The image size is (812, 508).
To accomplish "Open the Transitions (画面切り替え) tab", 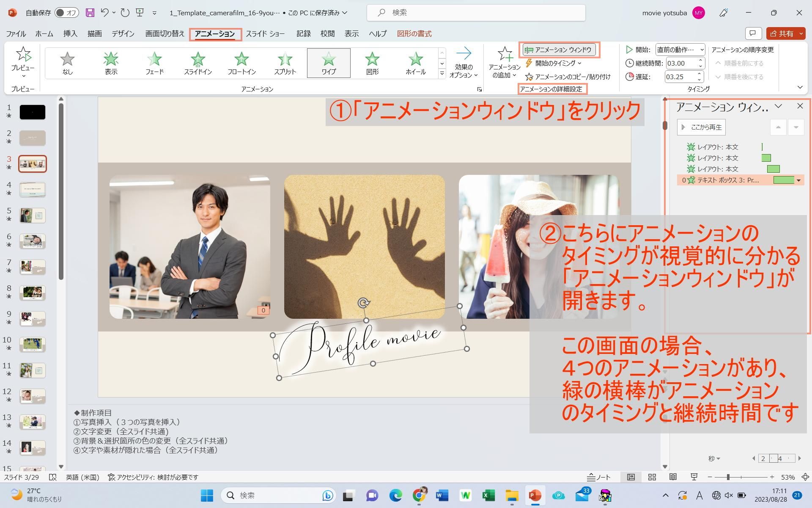I will tap(165, 34).
